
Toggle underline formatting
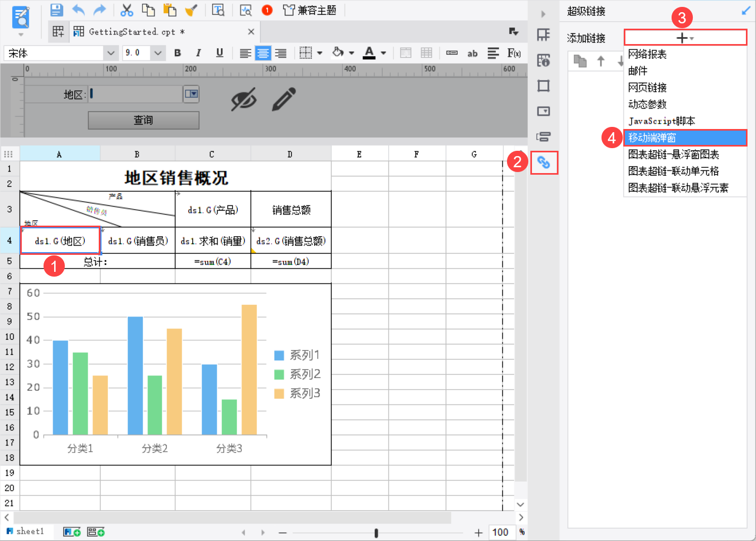(x=219, y=53)
